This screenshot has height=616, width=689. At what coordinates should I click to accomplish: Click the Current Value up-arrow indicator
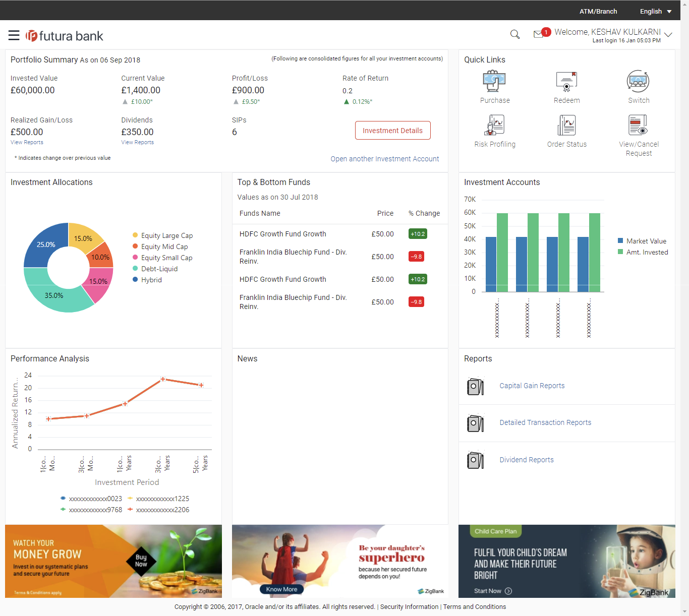(x=125, y=102)
